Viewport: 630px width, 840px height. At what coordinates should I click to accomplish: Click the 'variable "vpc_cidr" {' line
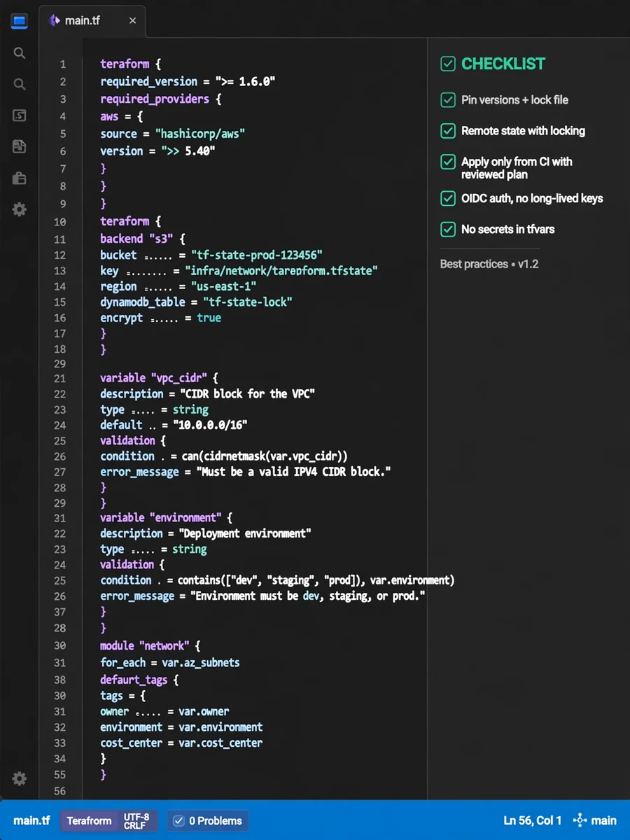(x=160, y=378)
